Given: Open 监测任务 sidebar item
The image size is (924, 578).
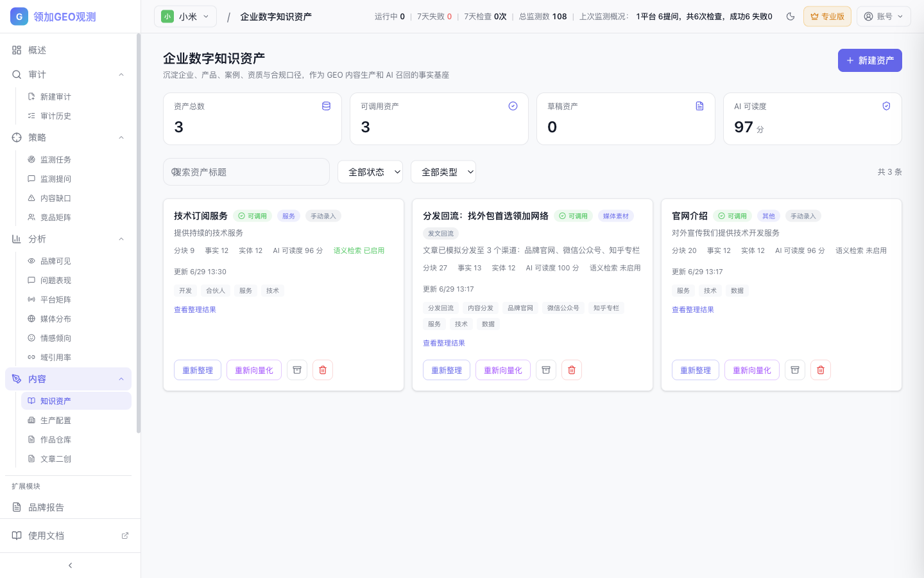Looking at the screenshot, I should [76, 159].
